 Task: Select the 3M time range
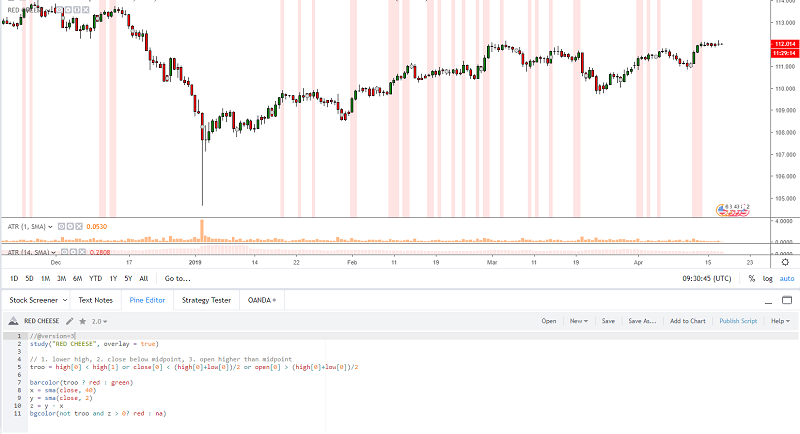pyautogui.click(x=61, y=278)
